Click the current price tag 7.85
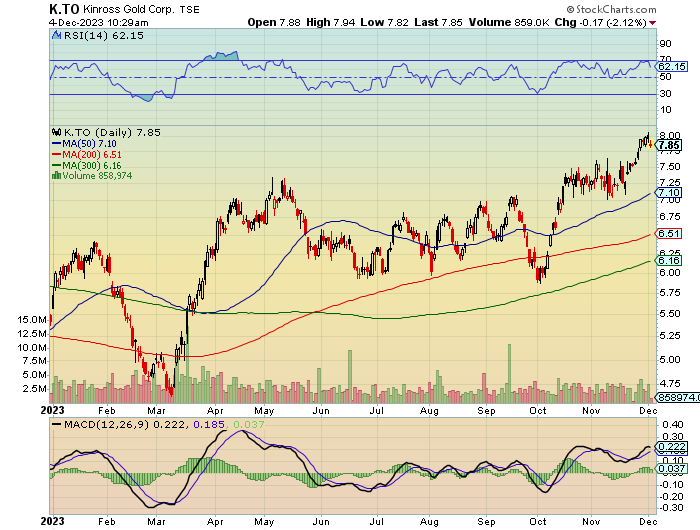This screenshot has width=700, height=530. (x=669, y=145)
